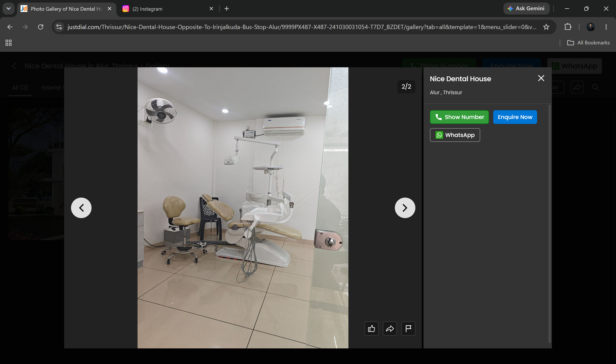Expand the tab search dropdown arrow
The image size is (616, 364).
coord(9,9)
